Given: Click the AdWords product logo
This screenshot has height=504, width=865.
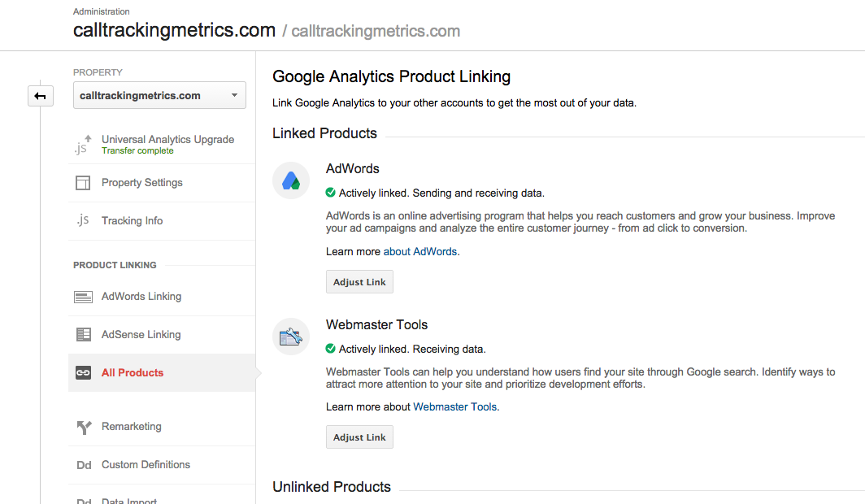Looking at the screenshot, I should tap(291, 180).
